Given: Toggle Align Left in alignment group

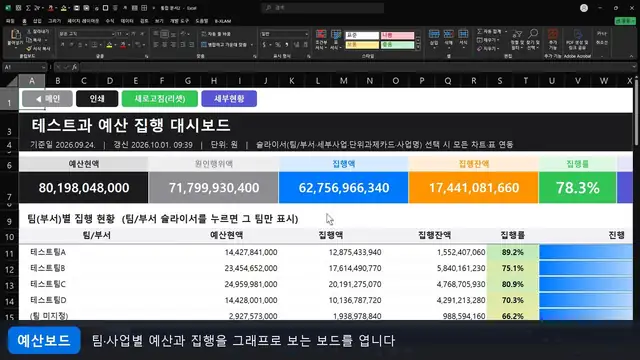Looking at the screenshot, I should (x=156, y=44).
